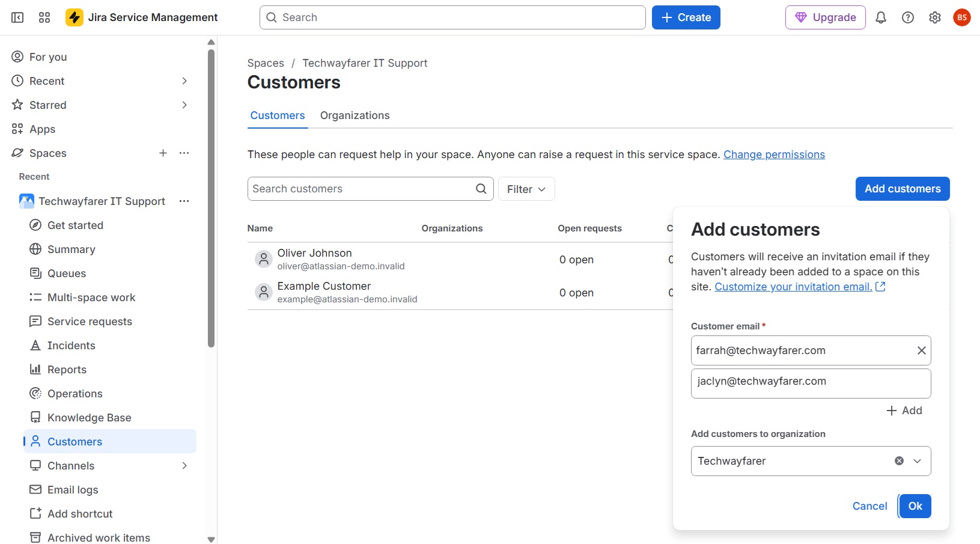Click the Techwayfarer IT Support breadcrumb

tap(365, 63)
